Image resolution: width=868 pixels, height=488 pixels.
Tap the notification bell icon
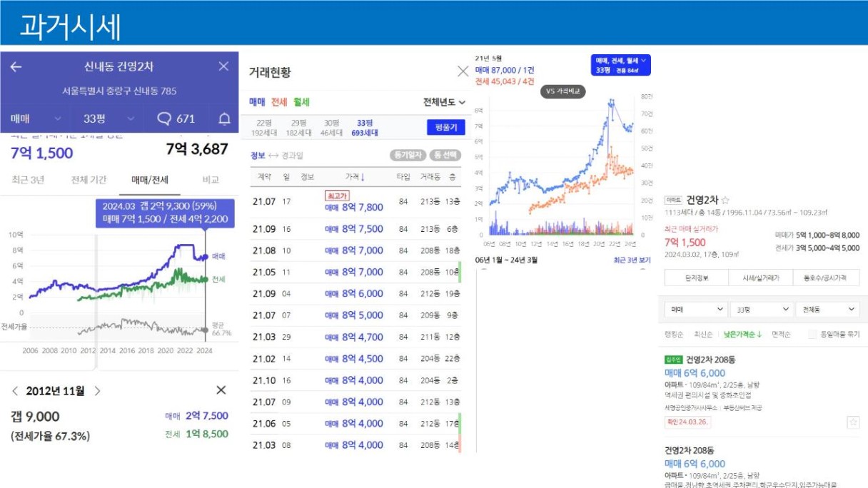[x=224, y=118]
